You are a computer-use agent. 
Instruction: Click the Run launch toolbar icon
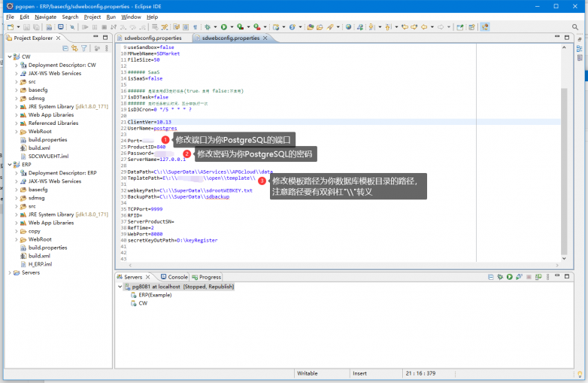(x=223, y=27)
